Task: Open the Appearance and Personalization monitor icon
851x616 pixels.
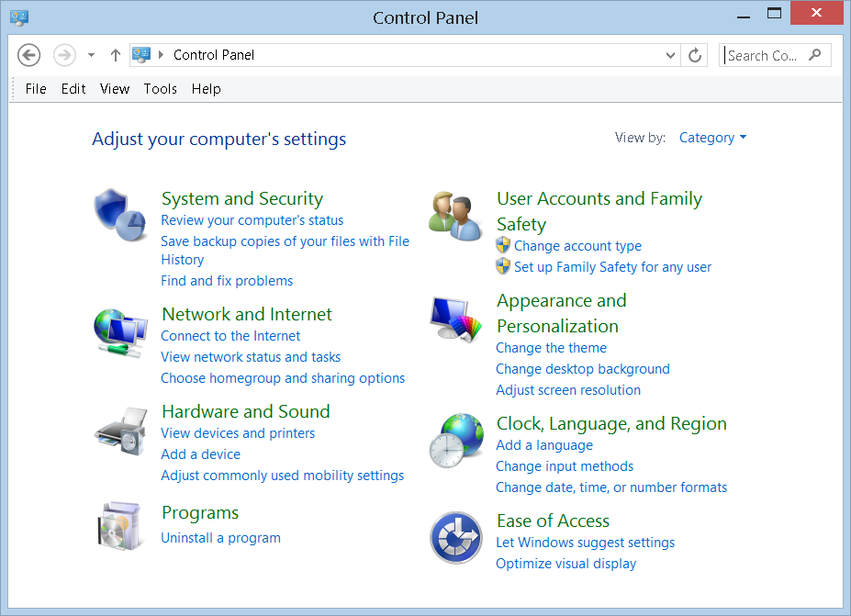Action: click(456, 319)
